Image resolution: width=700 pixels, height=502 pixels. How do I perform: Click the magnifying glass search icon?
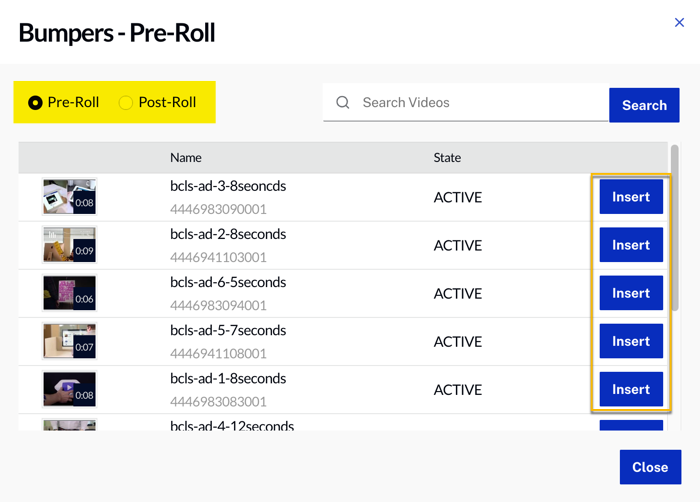[343, 103]
